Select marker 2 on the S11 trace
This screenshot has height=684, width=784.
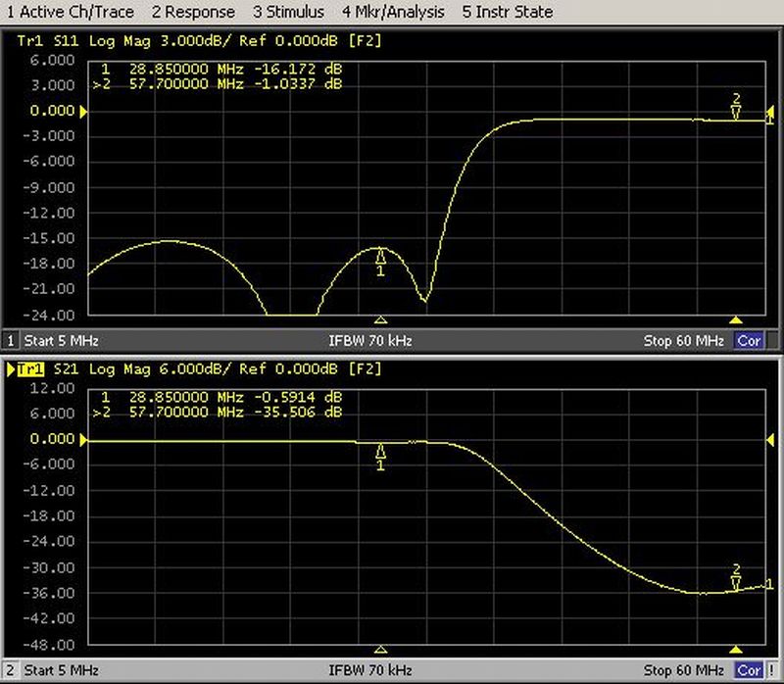click(736, 114)
